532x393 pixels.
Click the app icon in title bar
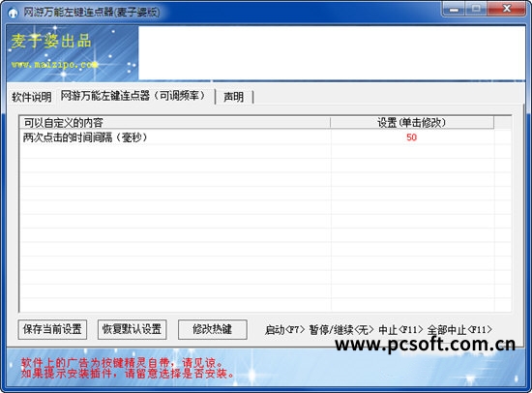pyautogui.click(x=13, y=13)
